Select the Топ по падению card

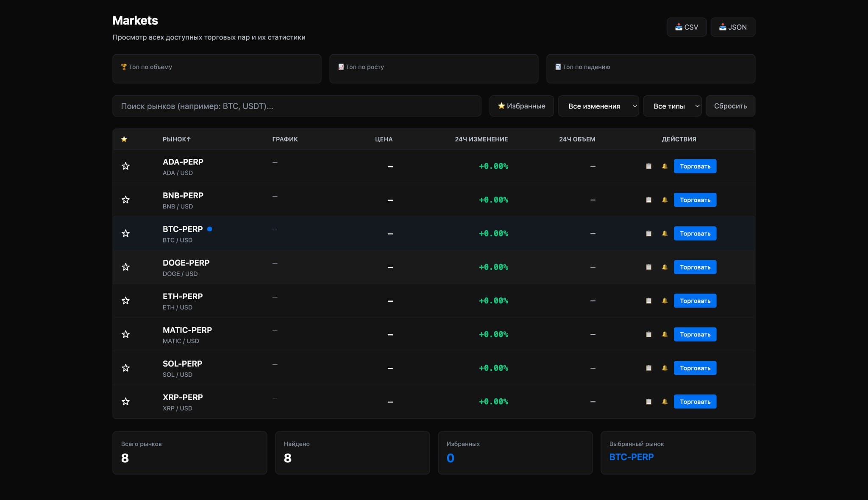(651, 68)
